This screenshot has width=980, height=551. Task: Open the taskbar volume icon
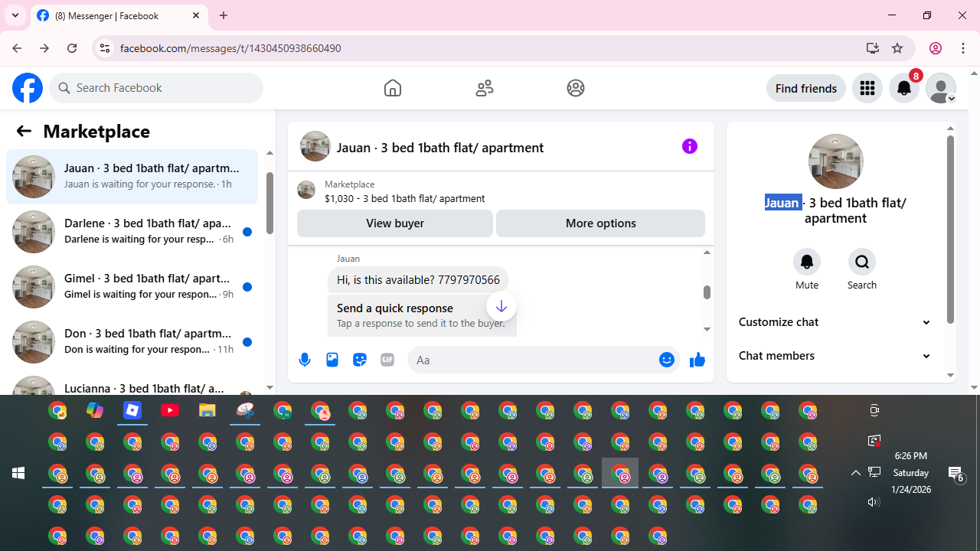874,502
